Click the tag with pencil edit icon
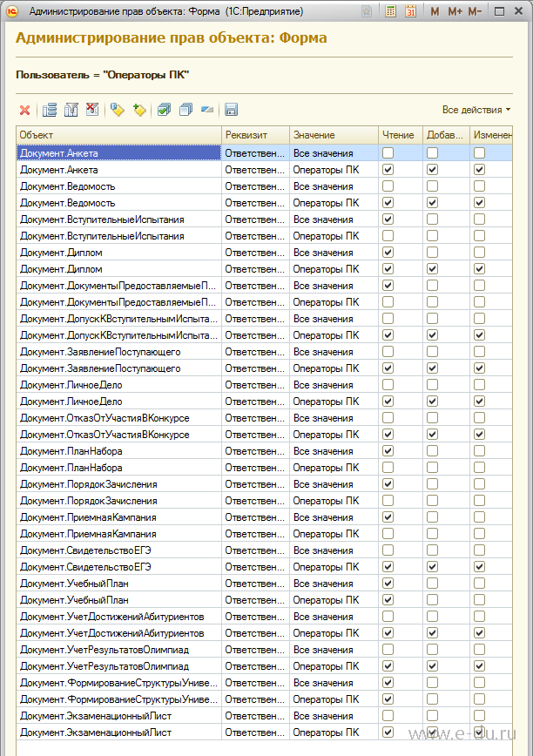The width and height of the screenshot is (533, 756). pyautogui.click(x=117, y=110)
